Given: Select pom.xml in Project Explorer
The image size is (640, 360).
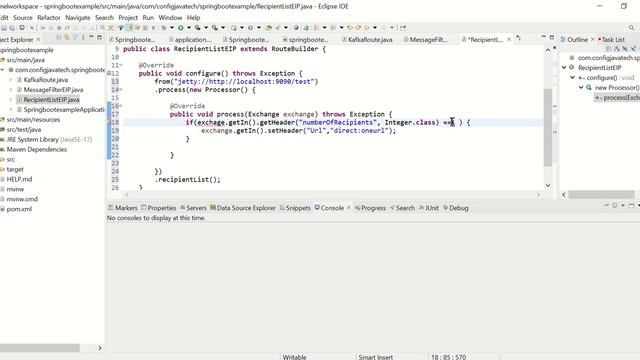Looking at the screenshot, I should pos(19,209).
